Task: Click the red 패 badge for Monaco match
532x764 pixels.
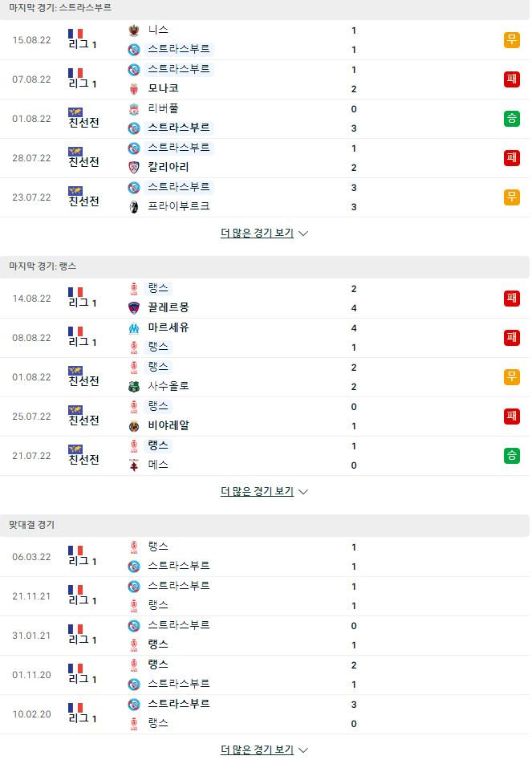Action: click(512, 79)
